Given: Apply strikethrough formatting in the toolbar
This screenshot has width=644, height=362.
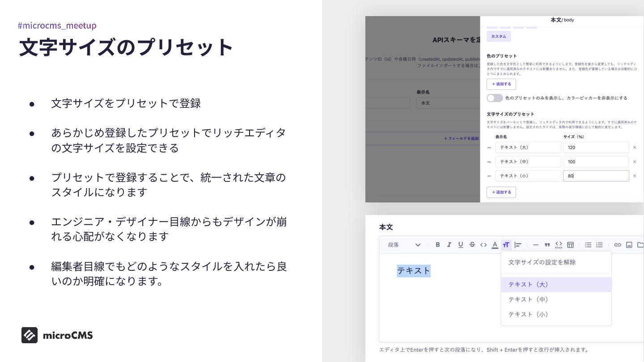Looking at the screenshot, I should (x=472, y=245).
